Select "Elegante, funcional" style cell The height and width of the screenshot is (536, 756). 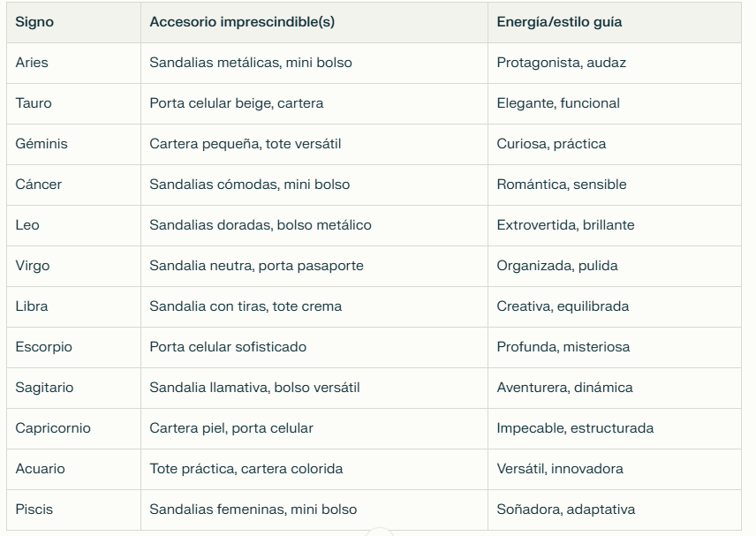click(558, 103)
